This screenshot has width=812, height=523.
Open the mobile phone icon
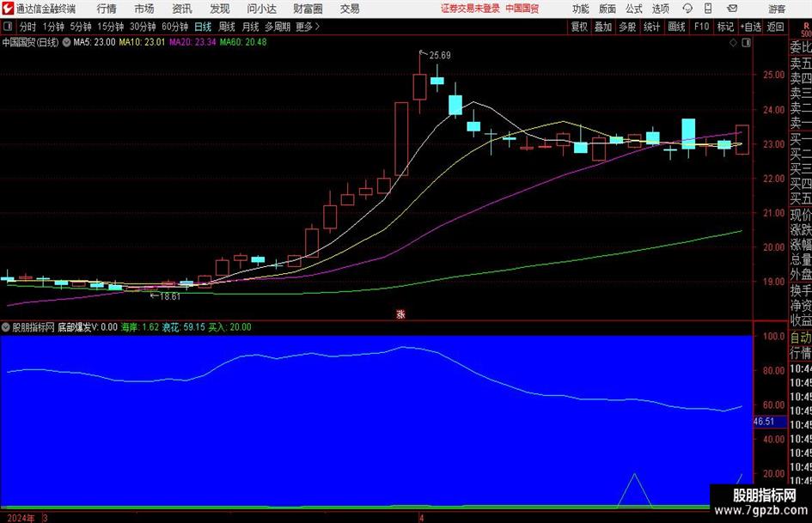[x=708, y=9]
